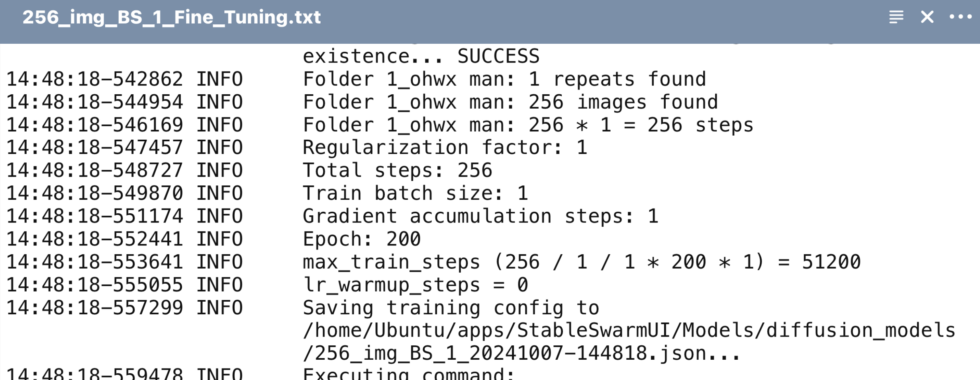Click the "Total steps: 256" line
This screenshot has width=980, height=380.
(x=397, y=171)
